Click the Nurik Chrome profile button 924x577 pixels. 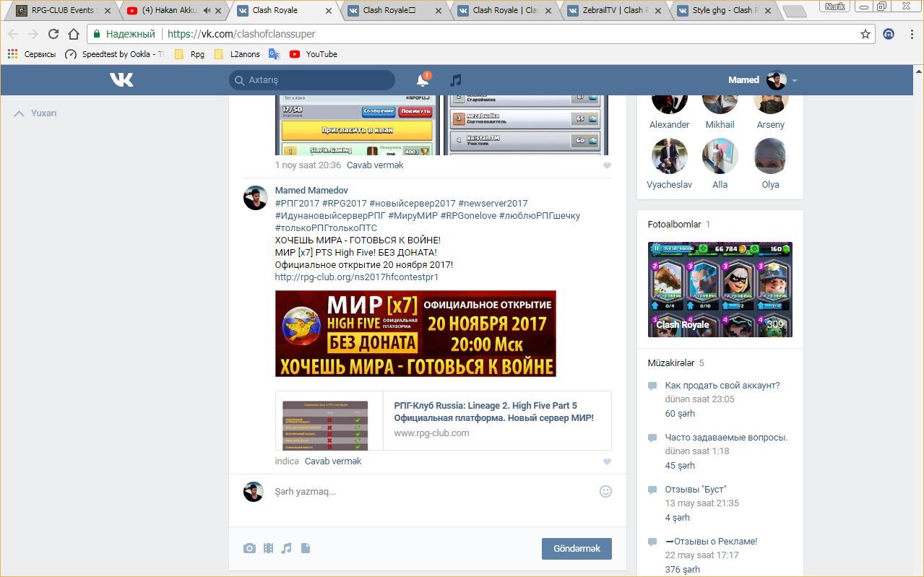pos(834,6)
